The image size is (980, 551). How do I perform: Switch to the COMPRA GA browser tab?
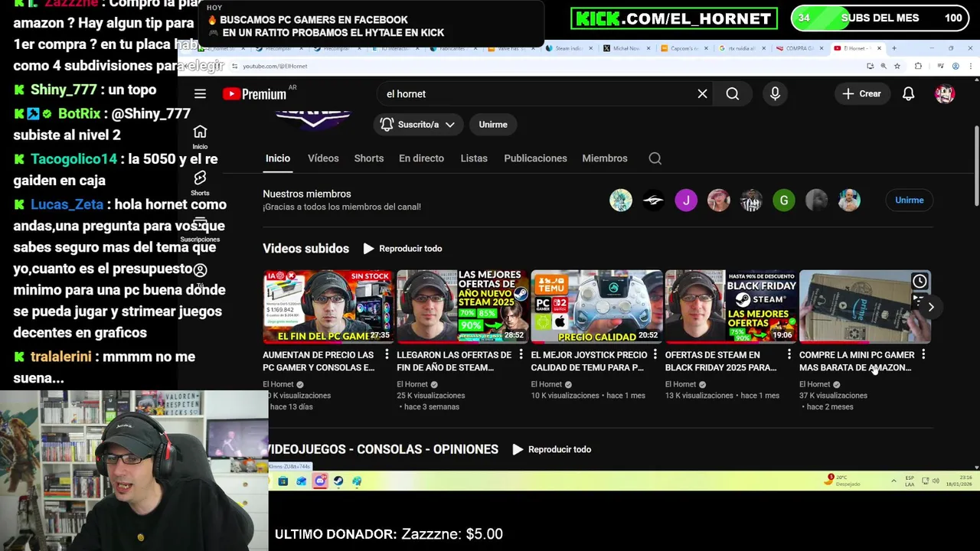[800, 48]
